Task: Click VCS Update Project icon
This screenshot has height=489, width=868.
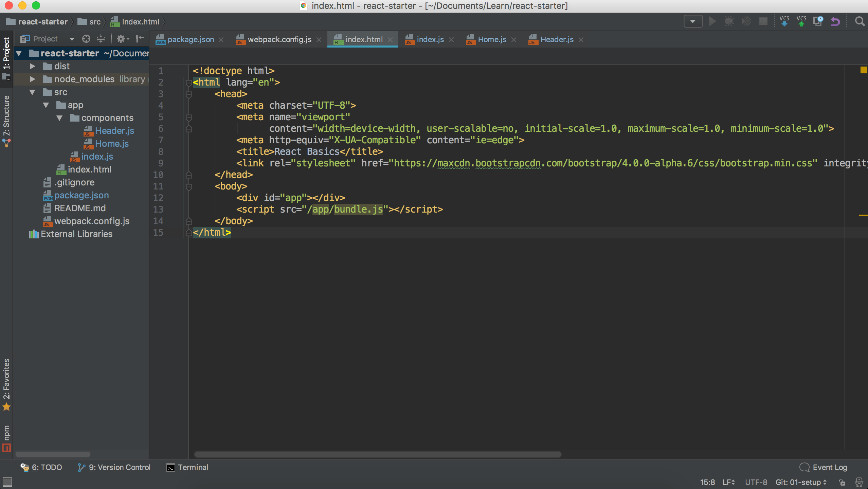Action: 784,21
